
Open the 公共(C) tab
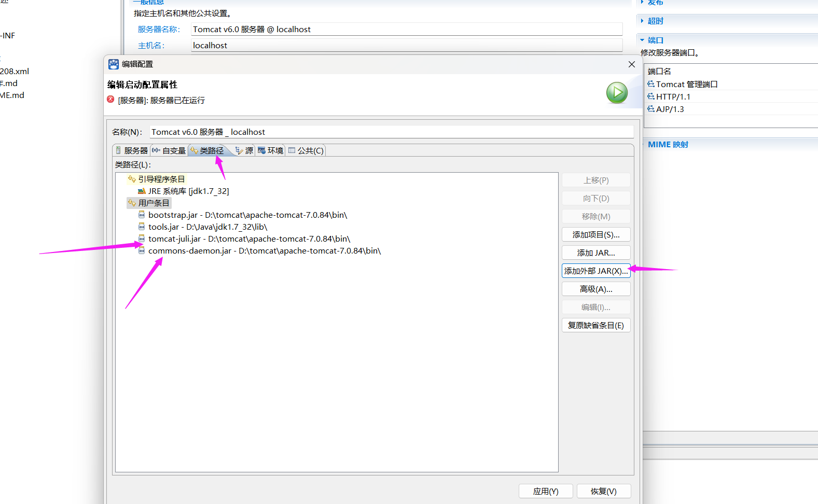tap(306, 150)
